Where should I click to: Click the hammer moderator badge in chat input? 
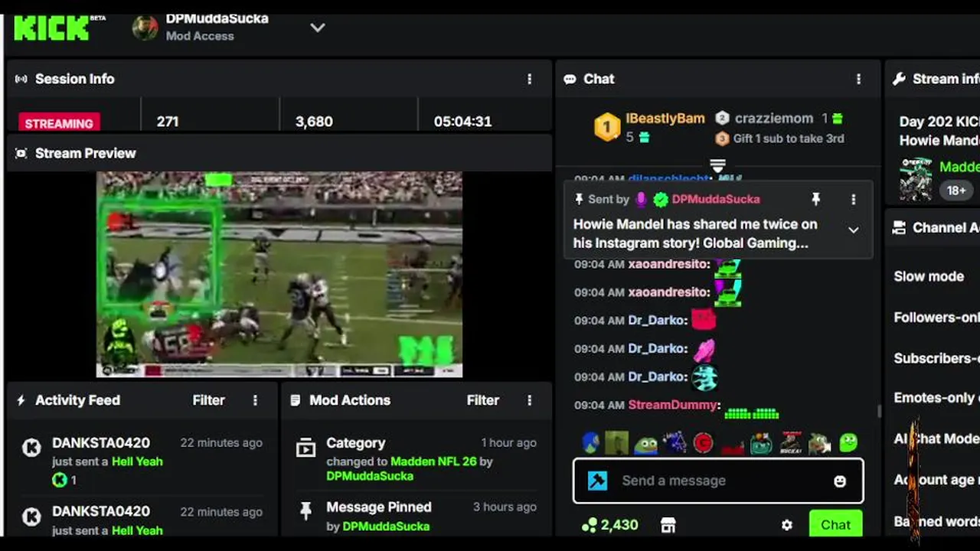click(x=597, y=481)
